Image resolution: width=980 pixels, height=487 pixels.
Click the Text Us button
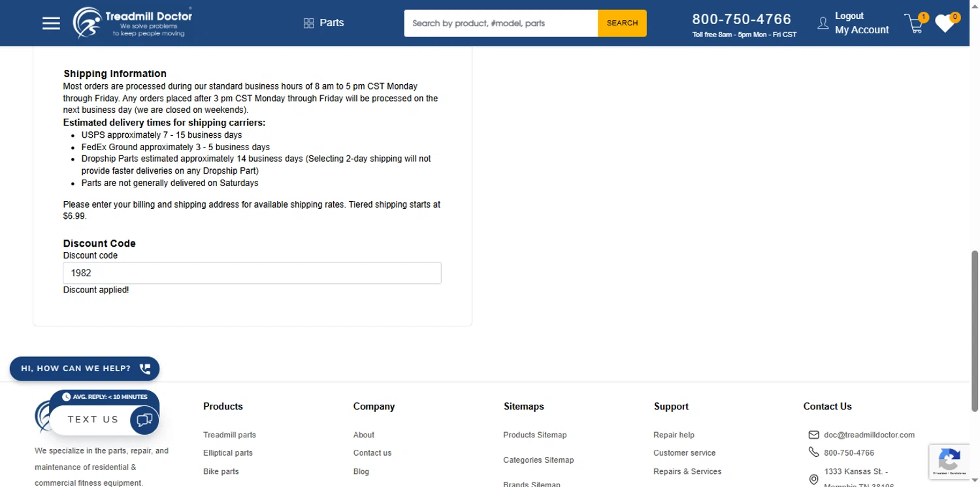point(93,420)
